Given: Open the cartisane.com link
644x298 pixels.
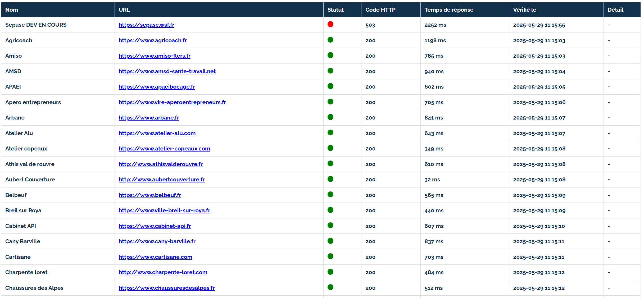Looking at the screenshot, I should (x=156, y=257).
